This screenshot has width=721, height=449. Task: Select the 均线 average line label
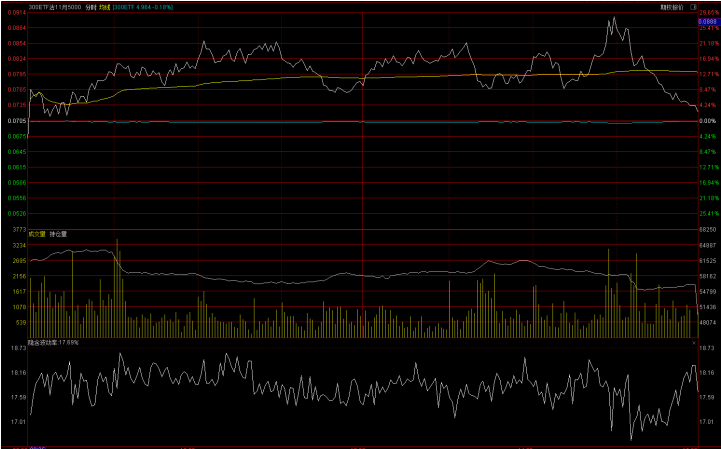104,6
